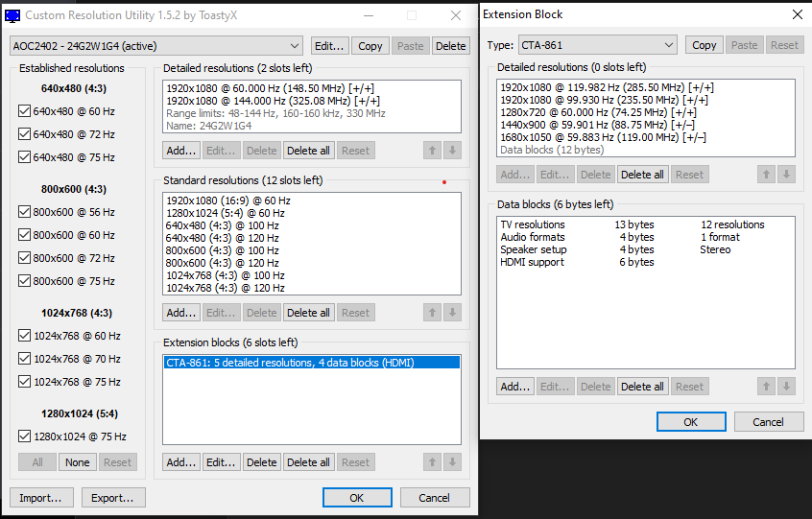Click move up arrow in Extension Block detailed resolutions
The image size is (812, 519).
point(766,175)
